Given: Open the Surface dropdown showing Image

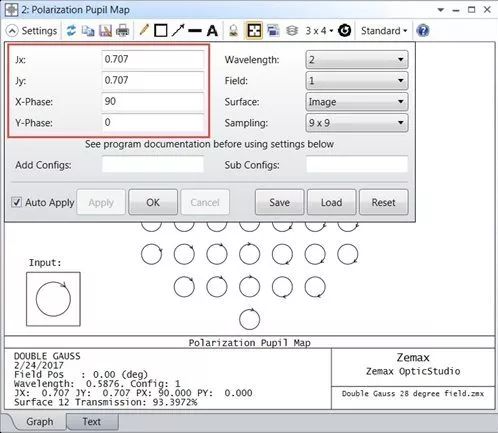Looking at the screenshot, I should (357, 102).
